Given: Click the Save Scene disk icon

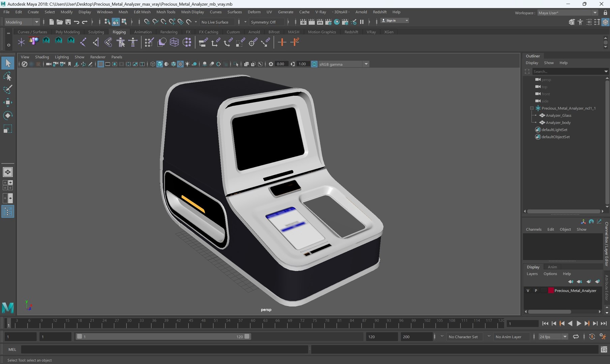Looking at the screenshot, I should pyautogui.click(x=68, y=22).
